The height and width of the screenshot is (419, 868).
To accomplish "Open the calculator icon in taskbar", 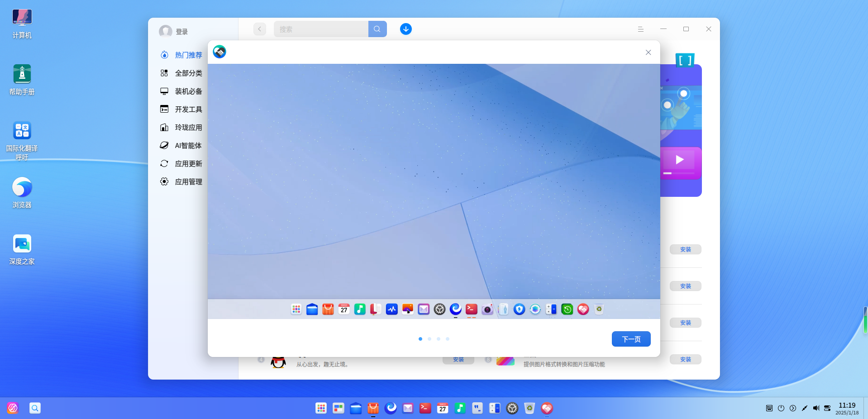I will tap(495, 408).
